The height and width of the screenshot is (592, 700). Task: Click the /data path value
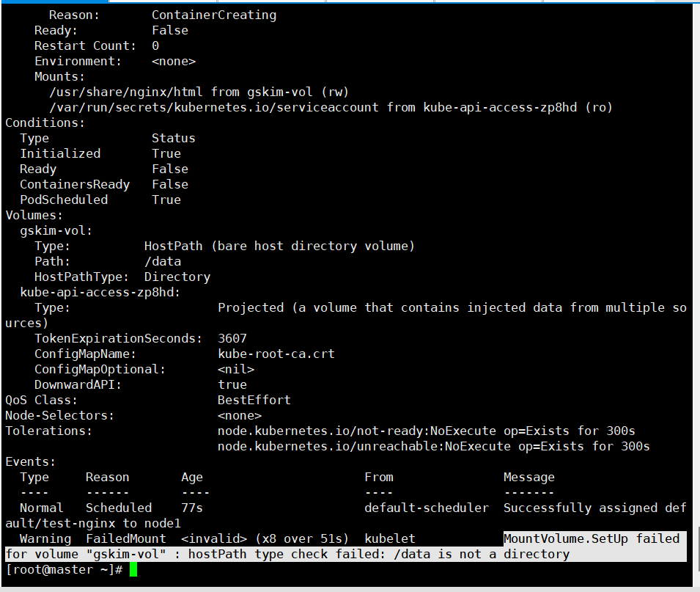tap(163, 262)
